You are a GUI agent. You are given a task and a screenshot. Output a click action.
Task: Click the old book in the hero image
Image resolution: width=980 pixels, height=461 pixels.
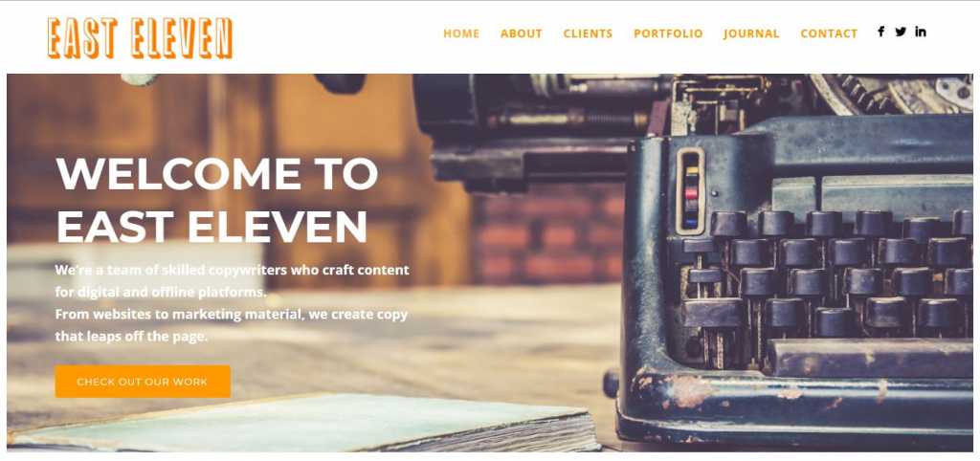click(306, 423)
